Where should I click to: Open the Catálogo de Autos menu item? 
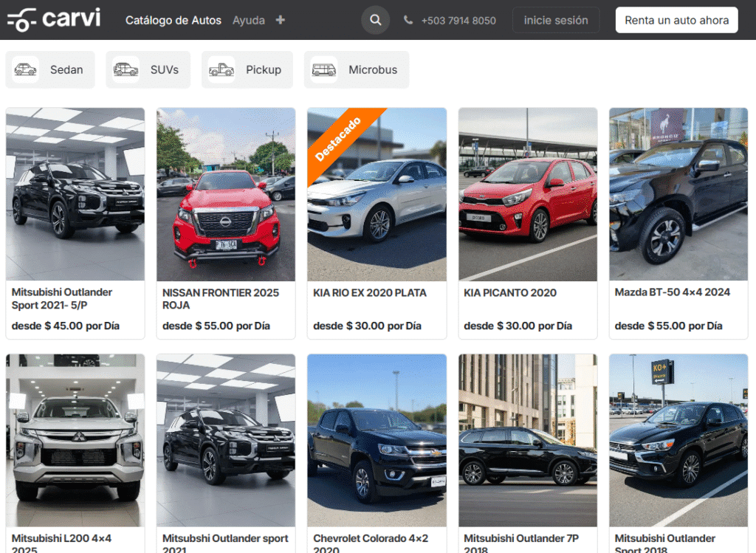pos(173,21)
